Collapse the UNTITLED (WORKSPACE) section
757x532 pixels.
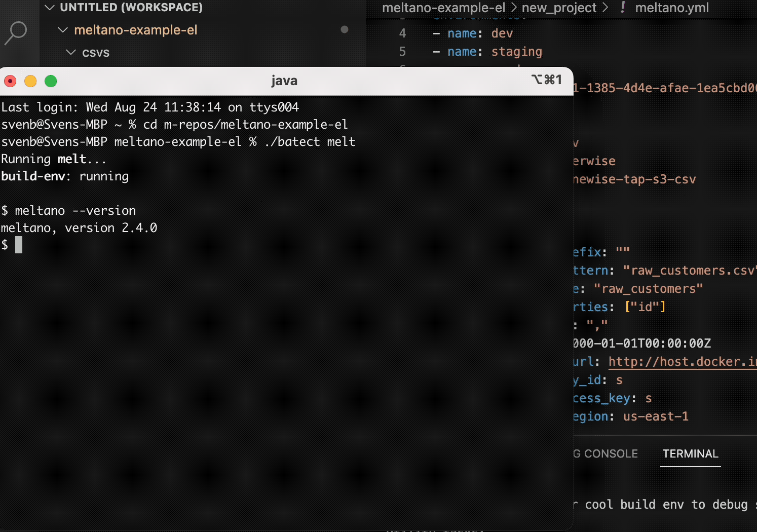coord(50,8)
